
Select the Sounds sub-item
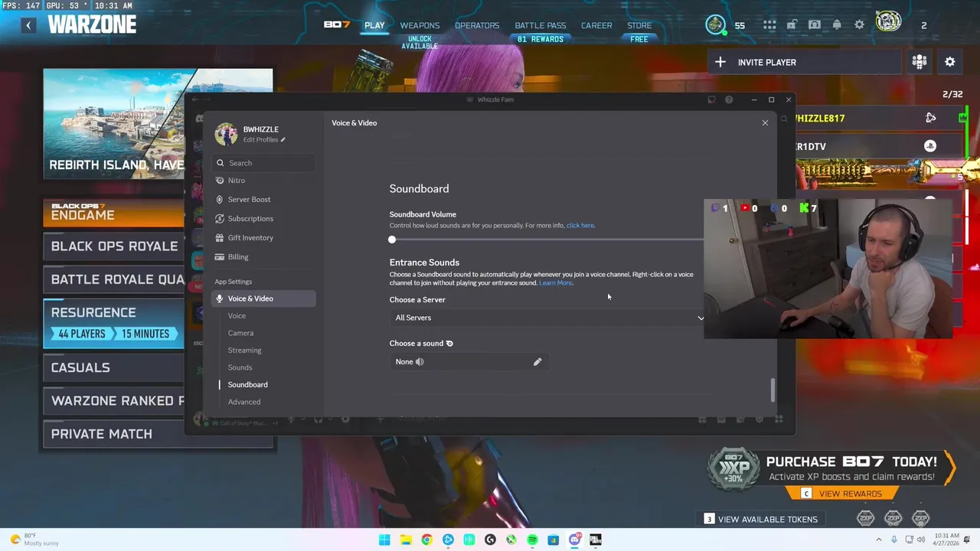240,367
